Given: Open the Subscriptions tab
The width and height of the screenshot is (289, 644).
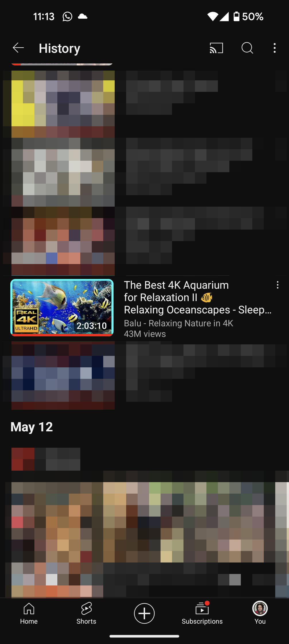Looking at the screenshot, I should tap(202, 613).
